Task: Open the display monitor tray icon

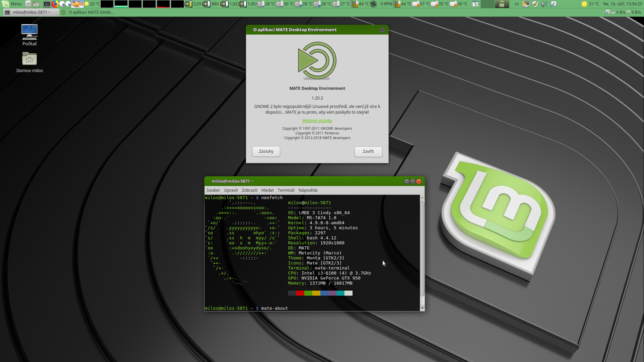Action: point(526,4)
